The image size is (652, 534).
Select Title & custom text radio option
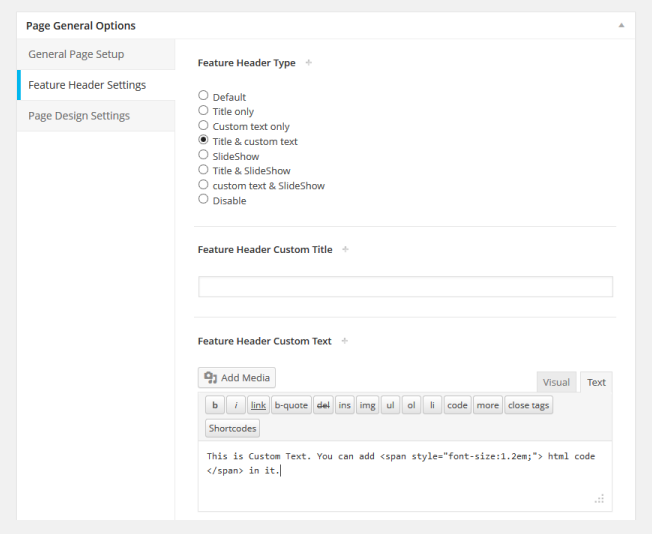(203, 140)
